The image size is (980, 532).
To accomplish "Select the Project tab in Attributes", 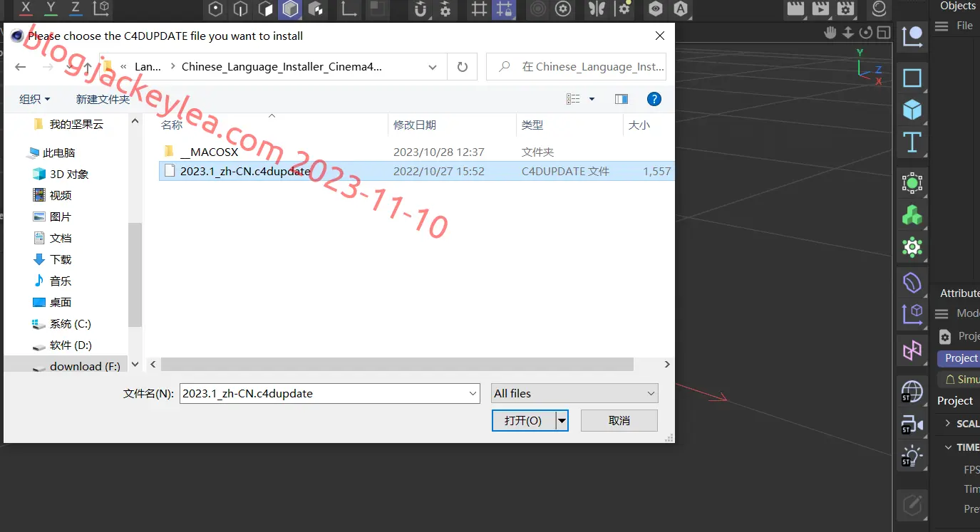I will [960, 358].
